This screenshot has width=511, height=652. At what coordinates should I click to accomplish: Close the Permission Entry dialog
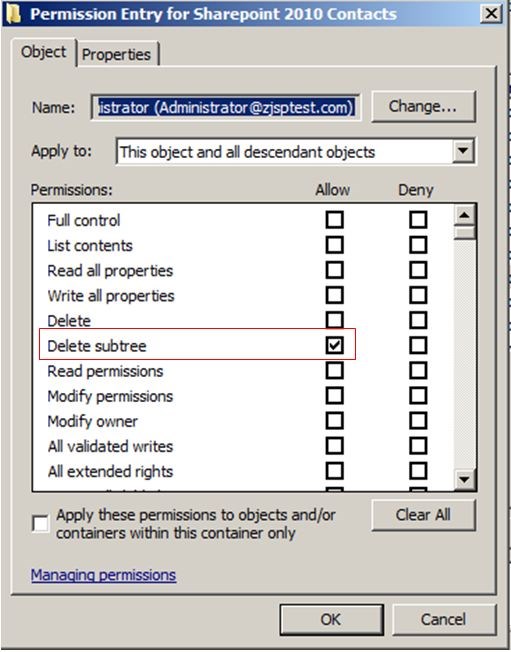(x=491, y=14)
